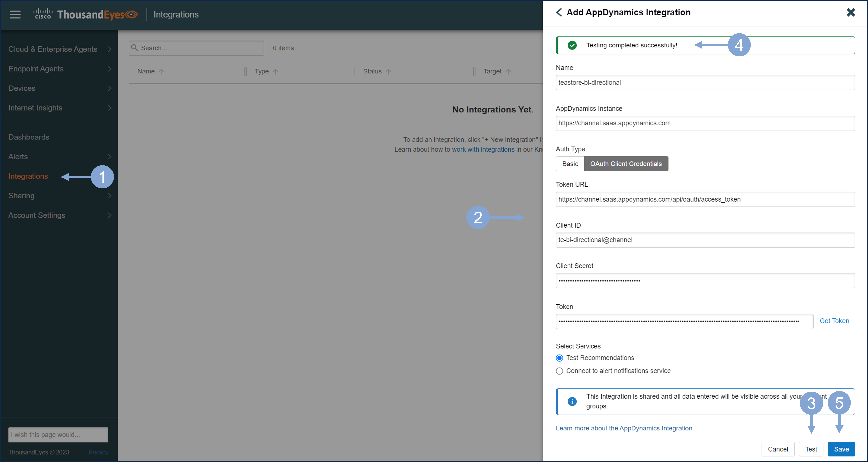The image size is (868, 462).
Task: Switch Auth Type to Basic
Action: [570, 164]
